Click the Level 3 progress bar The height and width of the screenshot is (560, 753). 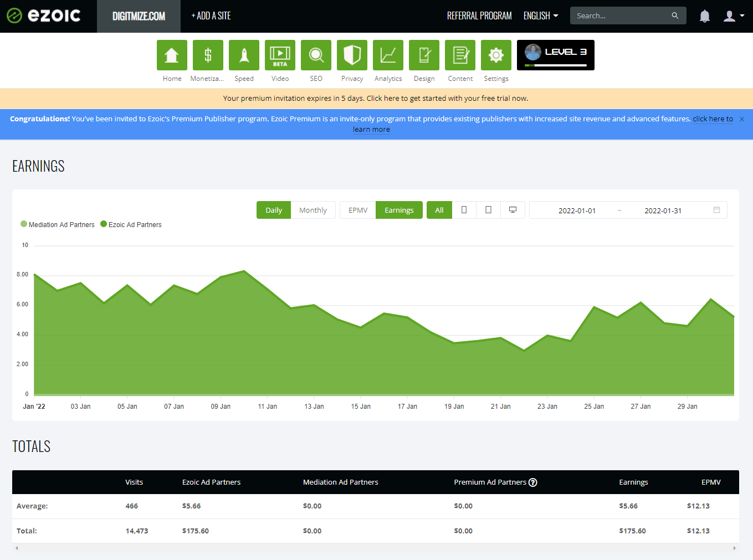556,65
